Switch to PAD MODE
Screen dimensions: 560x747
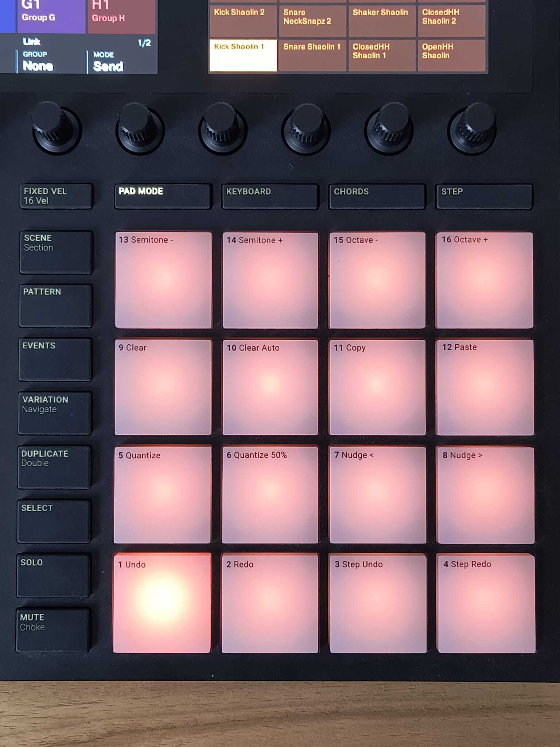tap(163, 197)
